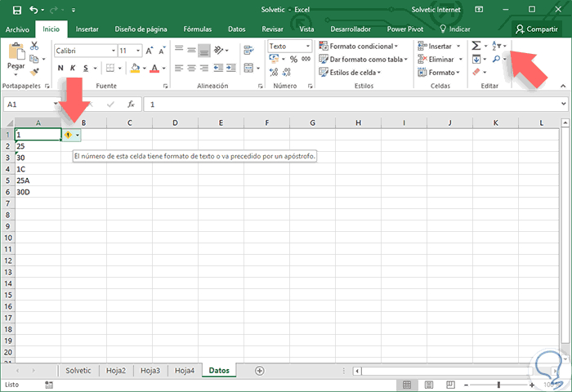Center text horizontally

click(x=191, y=68)
